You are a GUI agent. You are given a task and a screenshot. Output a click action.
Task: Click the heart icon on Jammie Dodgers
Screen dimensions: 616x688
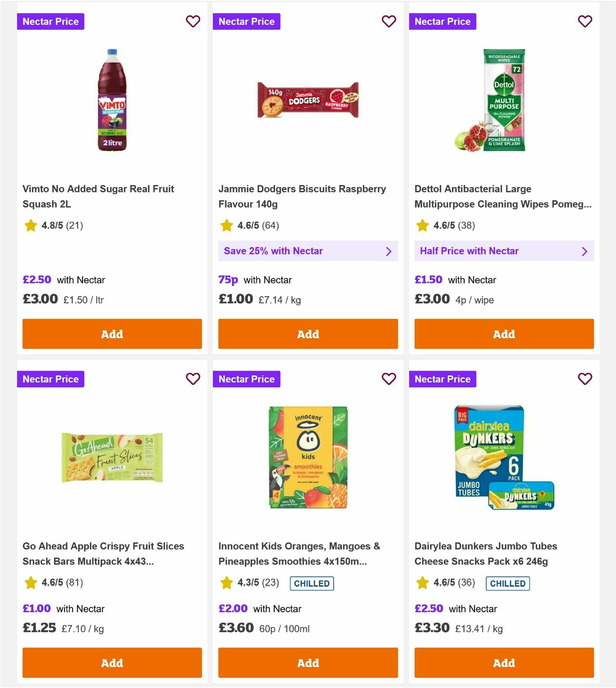click(389, 22)
